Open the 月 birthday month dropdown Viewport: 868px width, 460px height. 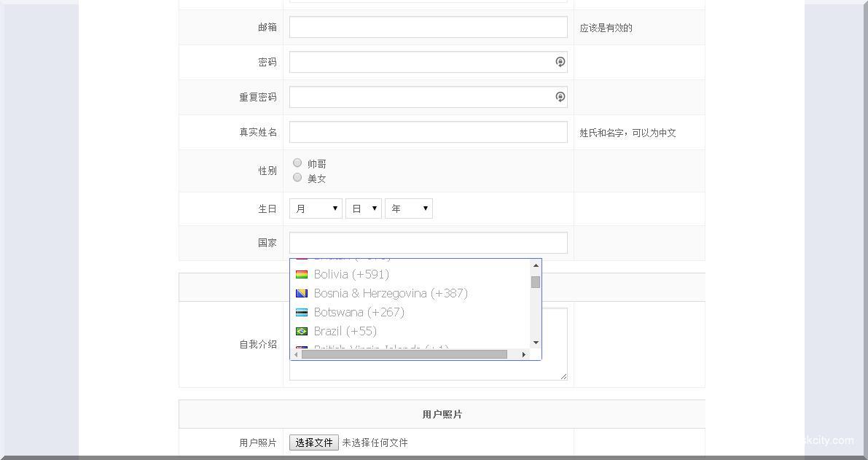click(316, 208)
